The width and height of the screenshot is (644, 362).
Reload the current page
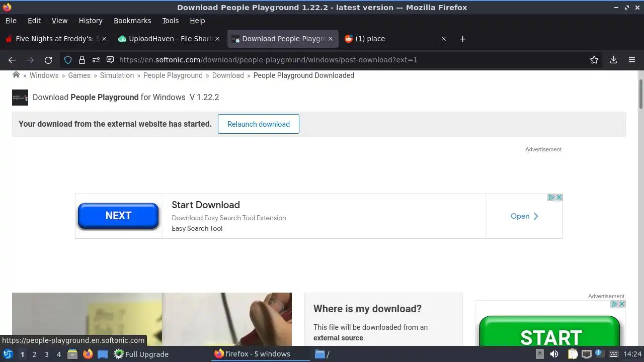(x=48, y=60)
